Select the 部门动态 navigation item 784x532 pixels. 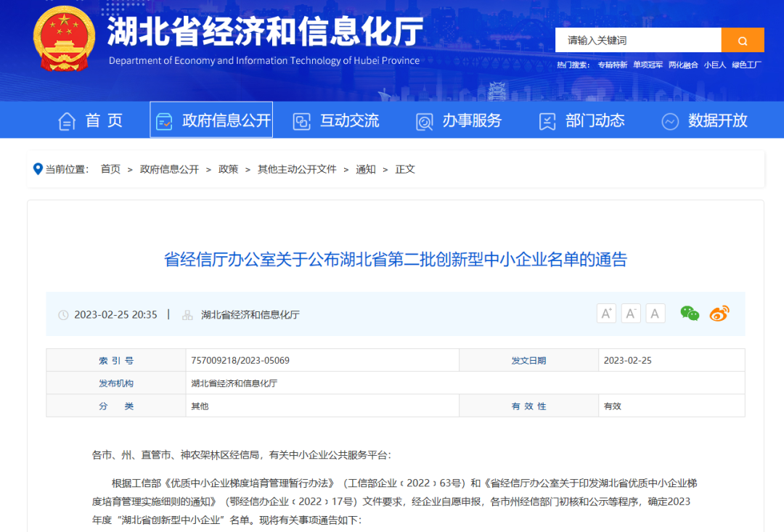coord(581,120)
